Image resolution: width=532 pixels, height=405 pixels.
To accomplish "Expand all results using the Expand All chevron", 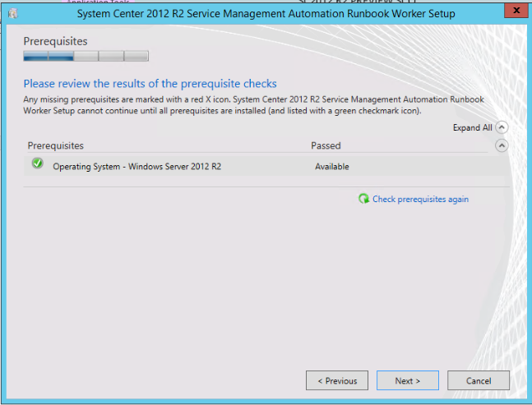I will 502,127.
